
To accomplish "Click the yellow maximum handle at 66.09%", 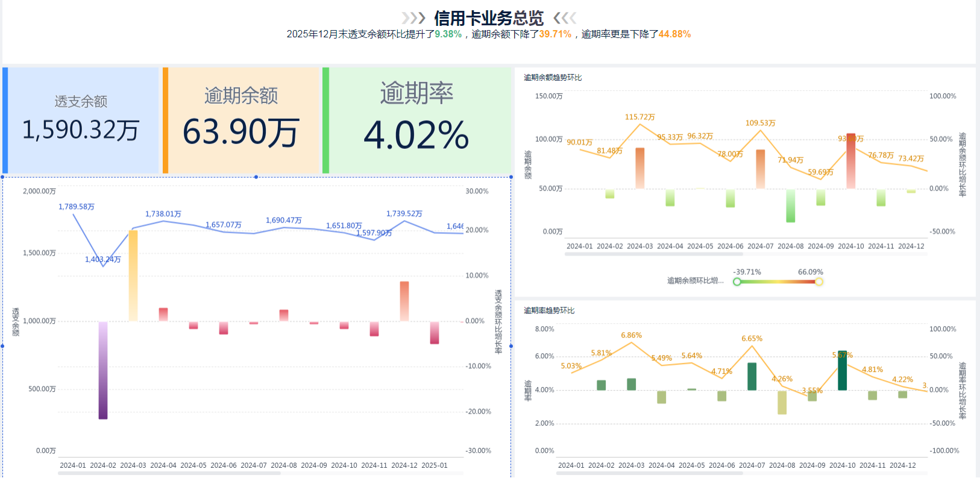I will 818,281.
